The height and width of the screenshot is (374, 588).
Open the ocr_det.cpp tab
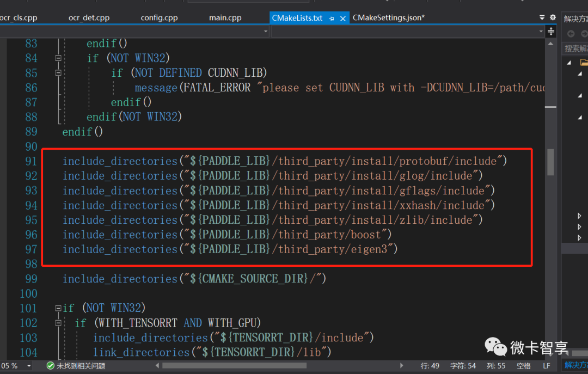pos(89,17)
